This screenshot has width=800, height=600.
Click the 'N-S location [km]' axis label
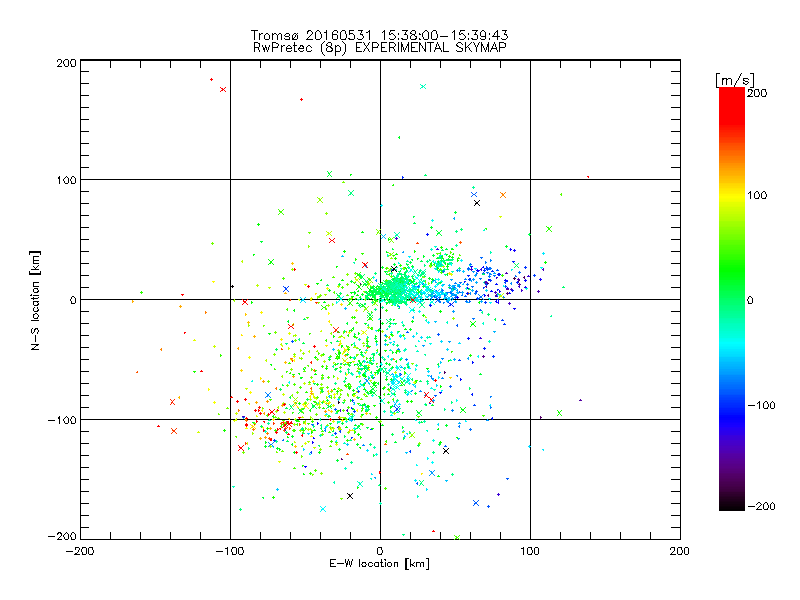(35, 301)
